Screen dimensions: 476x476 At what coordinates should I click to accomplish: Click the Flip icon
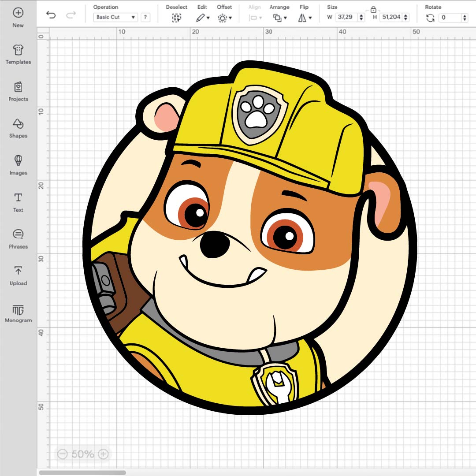click(x=302, y=18)
